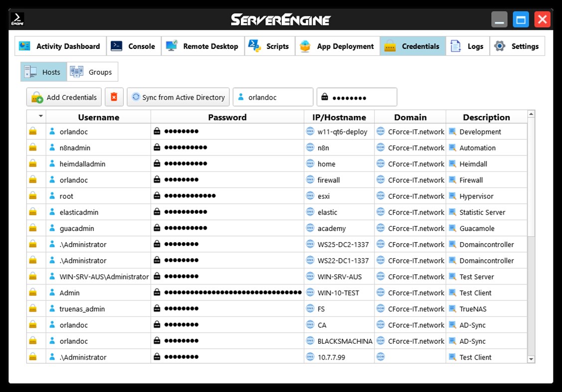Click the DNS icon beside the esxi hostname
562x392 pixels.
pyautogui.click(x=310, y=196)
